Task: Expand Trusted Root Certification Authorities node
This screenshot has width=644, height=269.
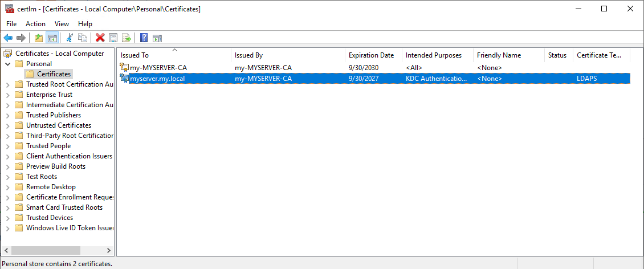Action: point(8,84)
